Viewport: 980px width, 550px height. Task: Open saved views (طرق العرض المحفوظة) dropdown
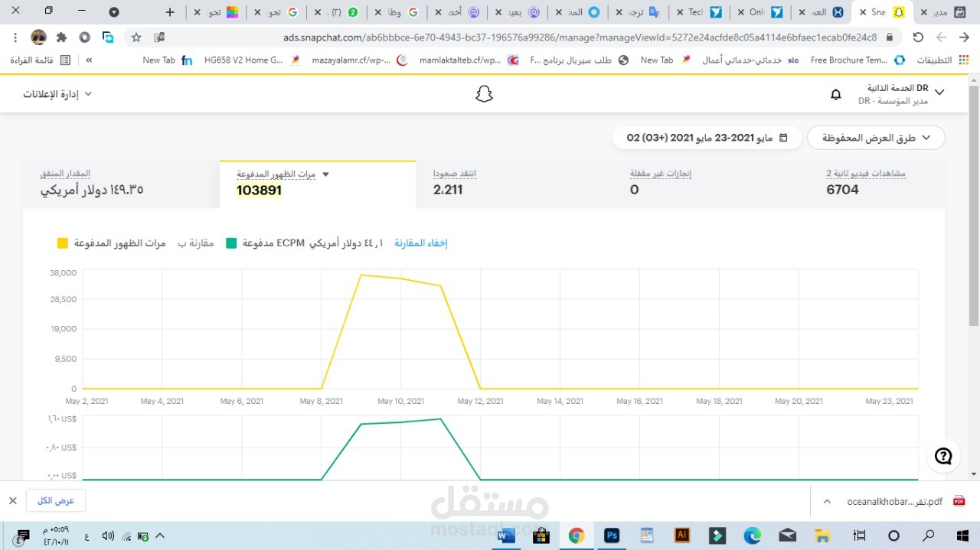click(x=876, y=138)
